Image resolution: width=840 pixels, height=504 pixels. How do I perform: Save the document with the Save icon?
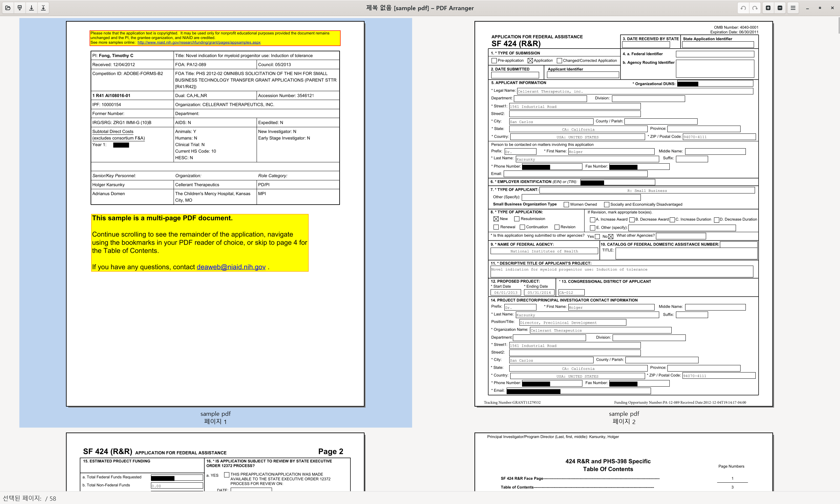tap(31, 8)
